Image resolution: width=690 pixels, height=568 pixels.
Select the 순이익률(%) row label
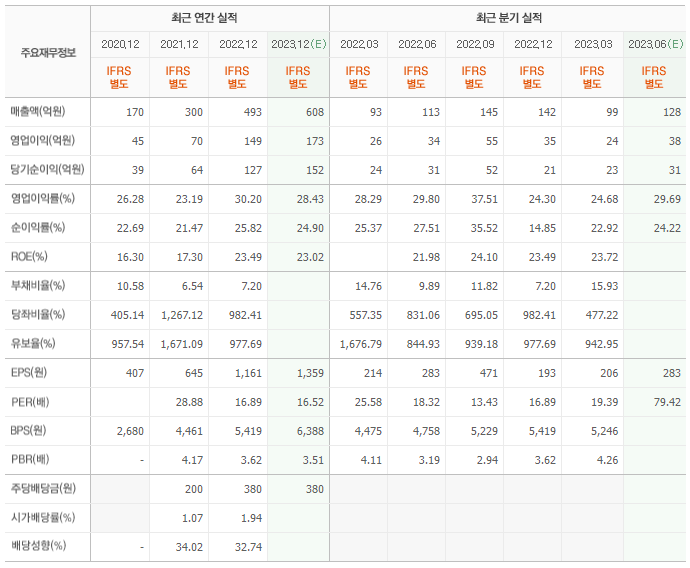[x=38, y=228]
